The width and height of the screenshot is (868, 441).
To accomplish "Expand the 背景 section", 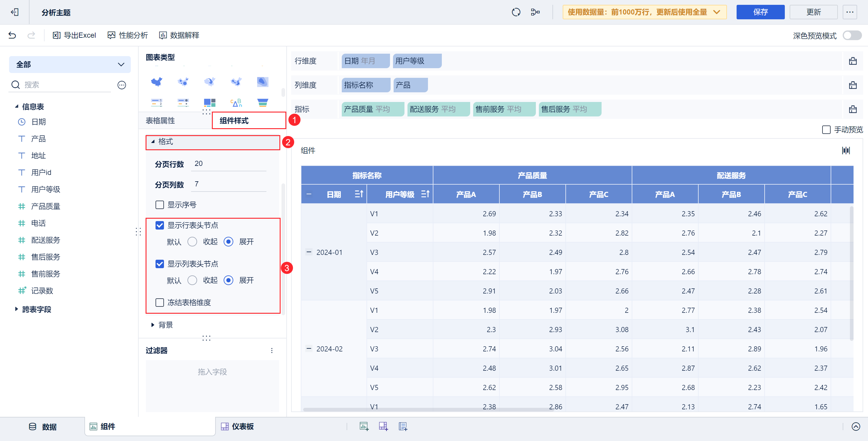I will coord(153,325).
